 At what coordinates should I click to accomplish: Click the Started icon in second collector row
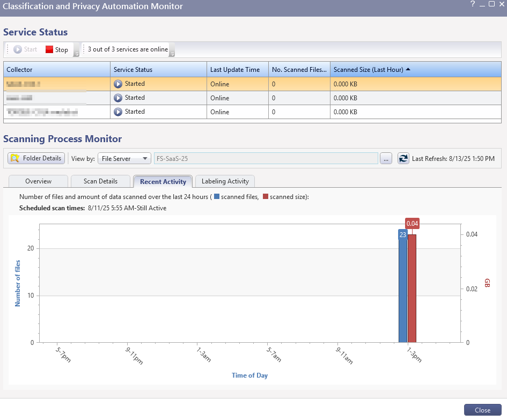point(118,98)
